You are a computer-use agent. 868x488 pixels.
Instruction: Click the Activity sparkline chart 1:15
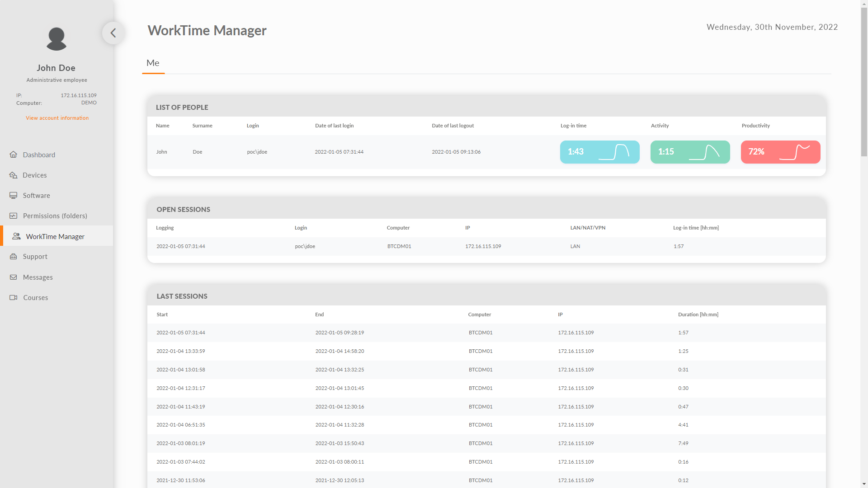690,152
